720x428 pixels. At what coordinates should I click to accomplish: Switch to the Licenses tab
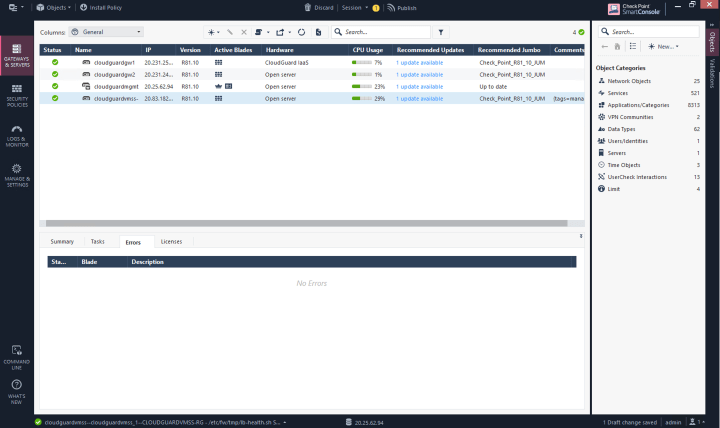(171, 242)
